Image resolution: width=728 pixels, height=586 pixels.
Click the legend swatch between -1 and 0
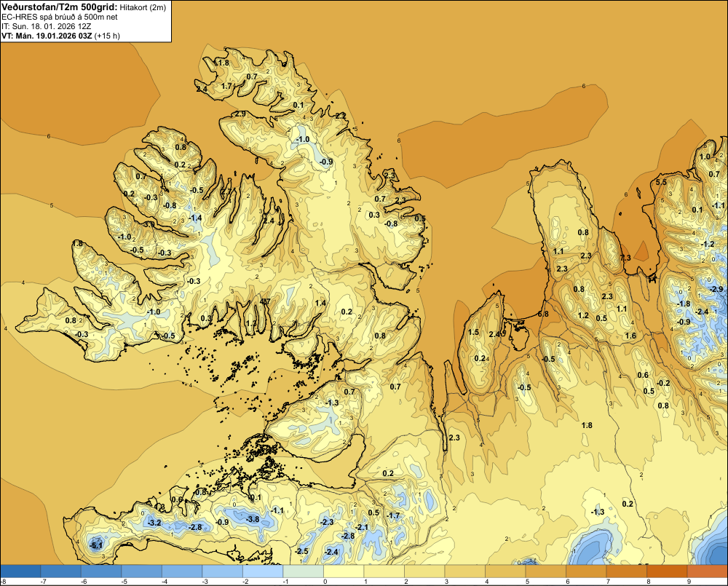(x=303, y=571)
